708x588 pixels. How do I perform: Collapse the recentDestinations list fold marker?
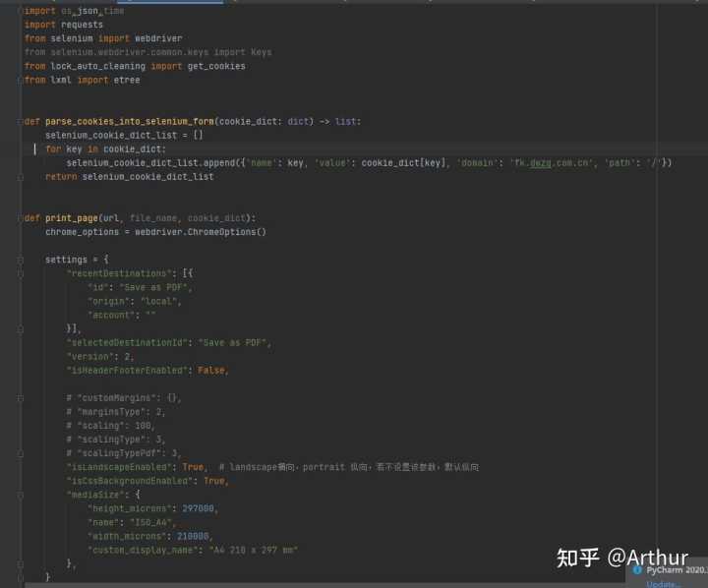tap(21, 273)
